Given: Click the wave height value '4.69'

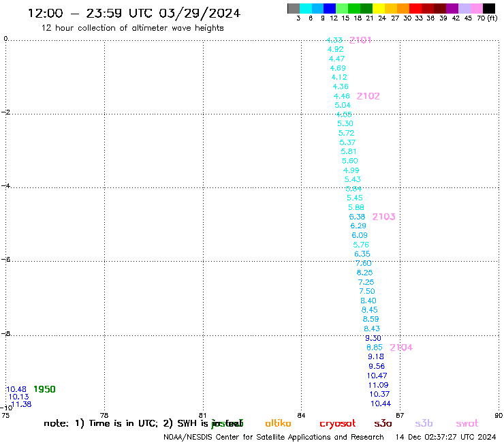Looking at the screenshot, I should pos(338,68).
